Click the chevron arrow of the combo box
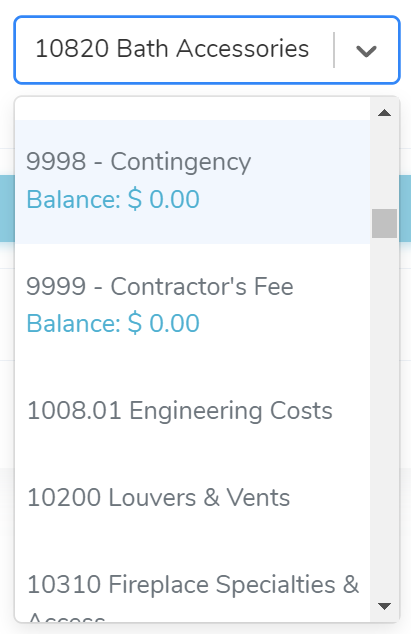 [x=366, y=51]
